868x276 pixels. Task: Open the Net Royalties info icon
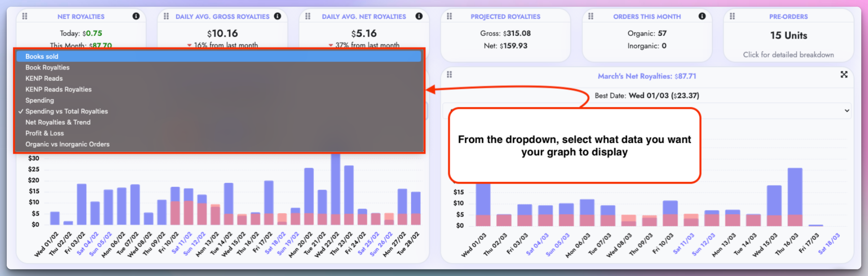pos(136,16)
